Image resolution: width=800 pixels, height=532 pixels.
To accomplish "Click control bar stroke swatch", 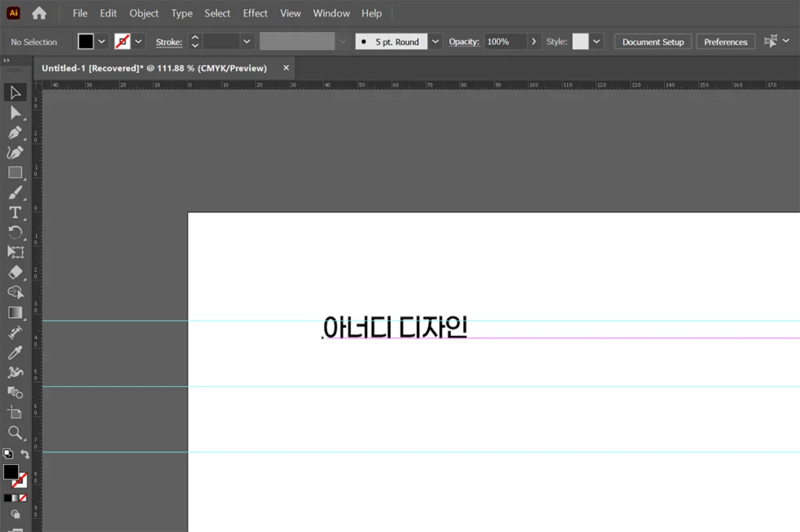I will [x=123, y=41].
